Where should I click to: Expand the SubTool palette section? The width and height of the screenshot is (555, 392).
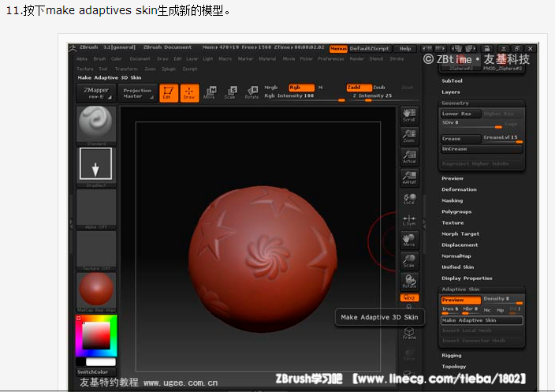click(x=453, y=80)
